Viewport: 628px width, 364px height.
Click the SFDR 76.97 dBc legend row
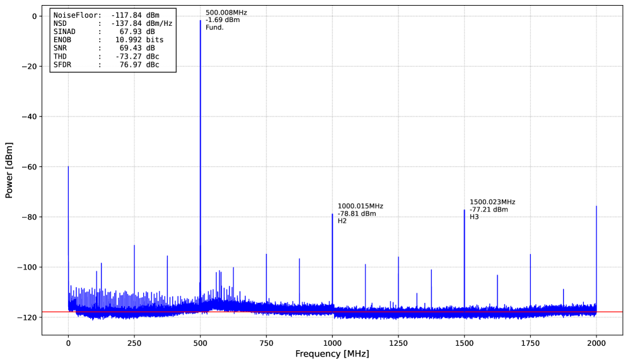pyautogui.click(x=107, y=64)
